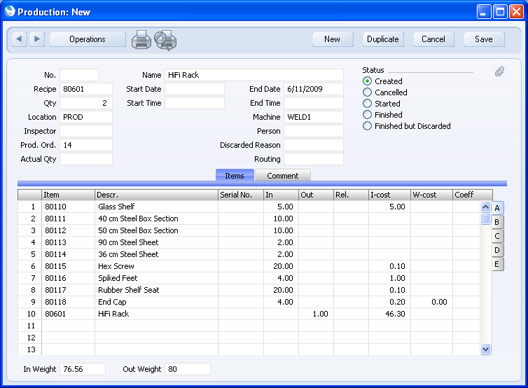Create a New production record
The width and height of the screenshot is (528, 388).
[332, 39]
